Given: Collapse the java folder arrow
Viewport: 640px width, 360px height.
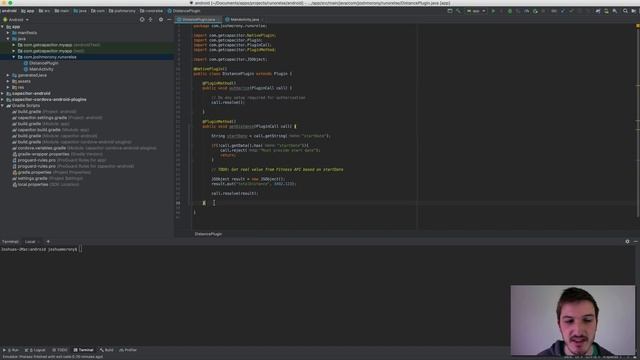Looking at the screenshot, I should click(8, 39).
